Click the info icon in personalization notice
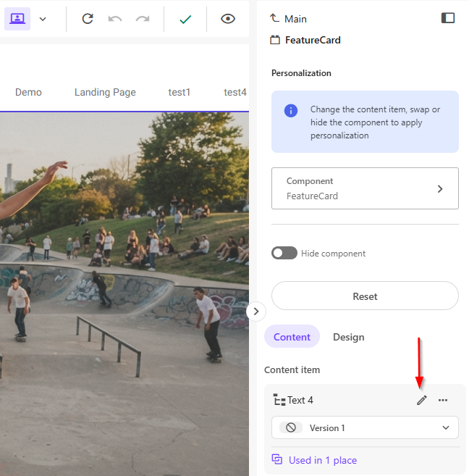This screenshot has width=469, height=476. 291,111
